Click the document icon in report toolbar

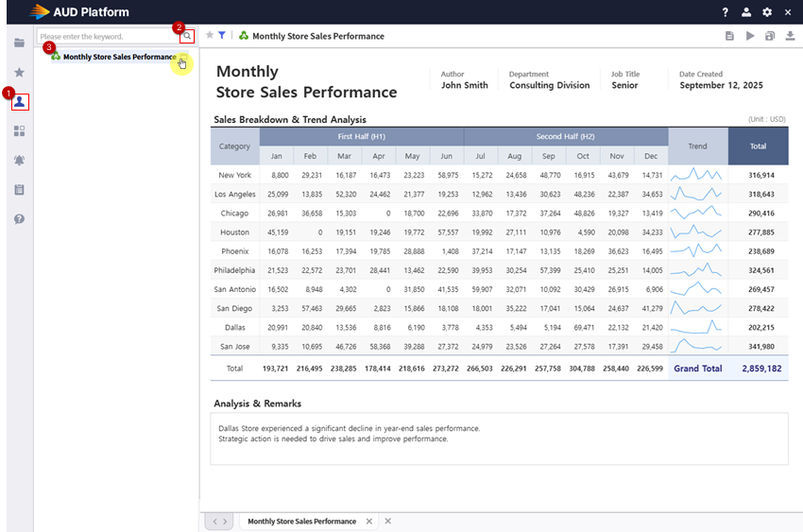coord(729,36)
